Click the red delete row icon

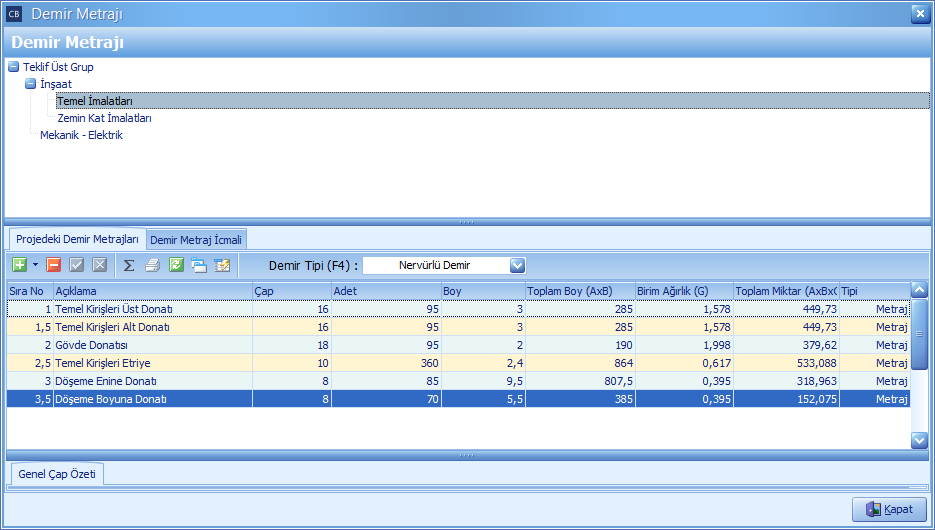point(53,265)
